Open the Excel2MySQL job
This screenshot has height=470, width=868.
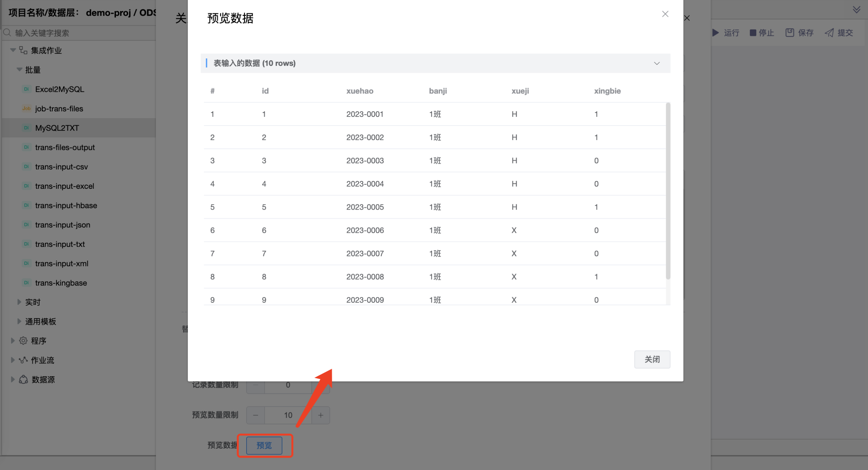[60, 89]
